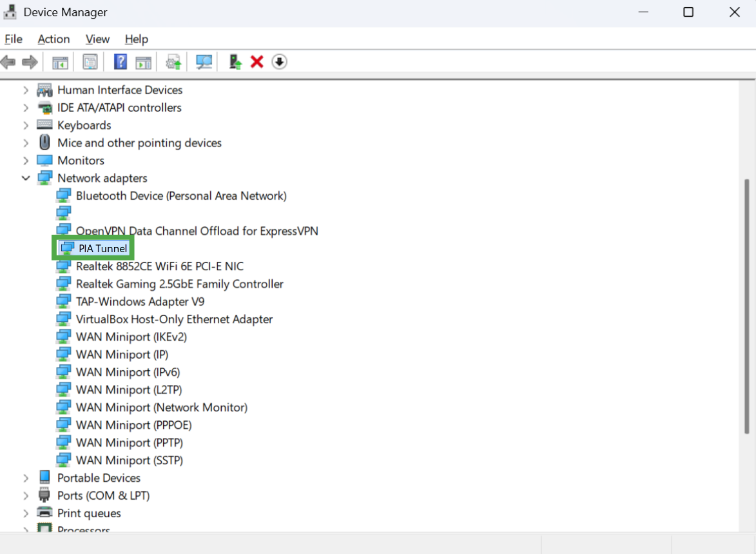Select the PIA Tunnel adapter
Viewport: 756px width, 554px height.
(x=102, y=248)
